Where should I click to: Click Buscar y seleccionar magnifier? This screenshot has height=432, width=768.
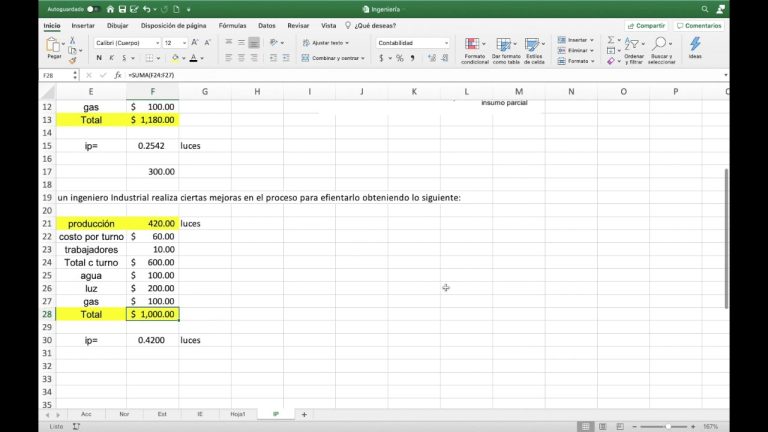(661, 46)
